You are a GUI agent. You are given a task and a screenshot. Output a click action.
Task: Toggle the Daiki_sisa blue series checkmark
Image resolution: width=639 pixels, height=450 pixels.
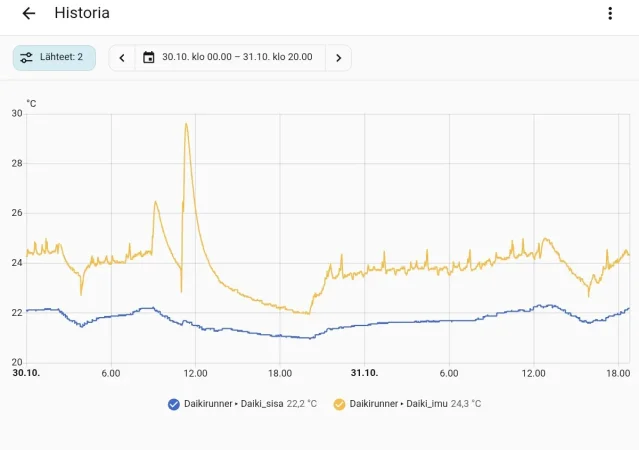(x=174, y=404)
